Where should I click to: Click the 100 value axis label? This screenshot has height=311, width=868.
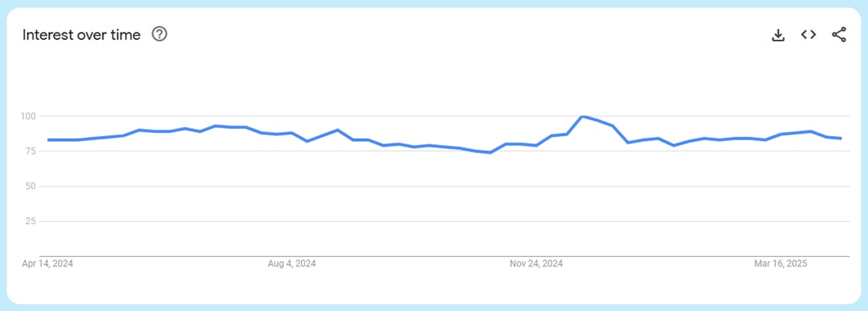pyautogui.click(x=29, y=116)
